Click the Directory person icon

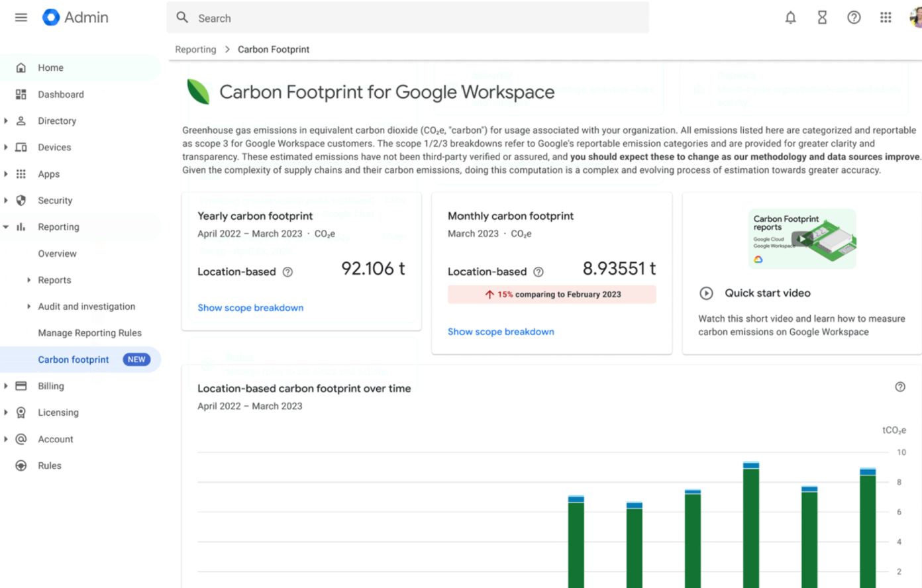pyautogui.click(x=21, y=121)
